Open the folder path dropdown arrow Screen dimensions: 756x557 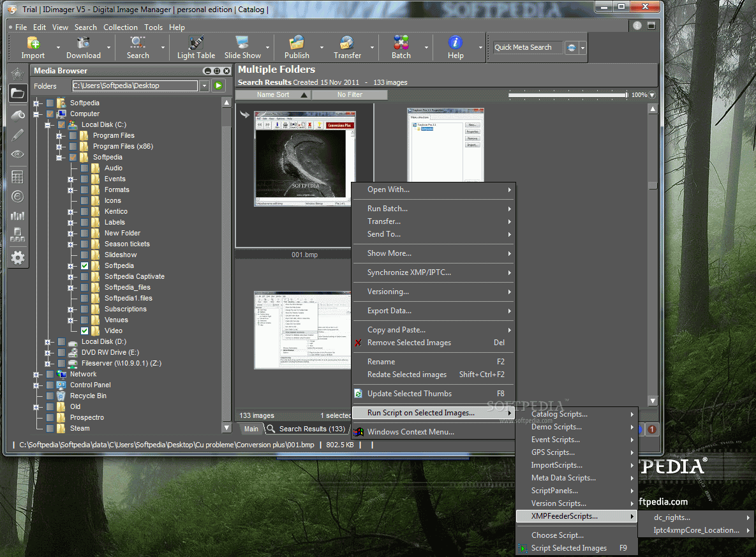point(204,86)
